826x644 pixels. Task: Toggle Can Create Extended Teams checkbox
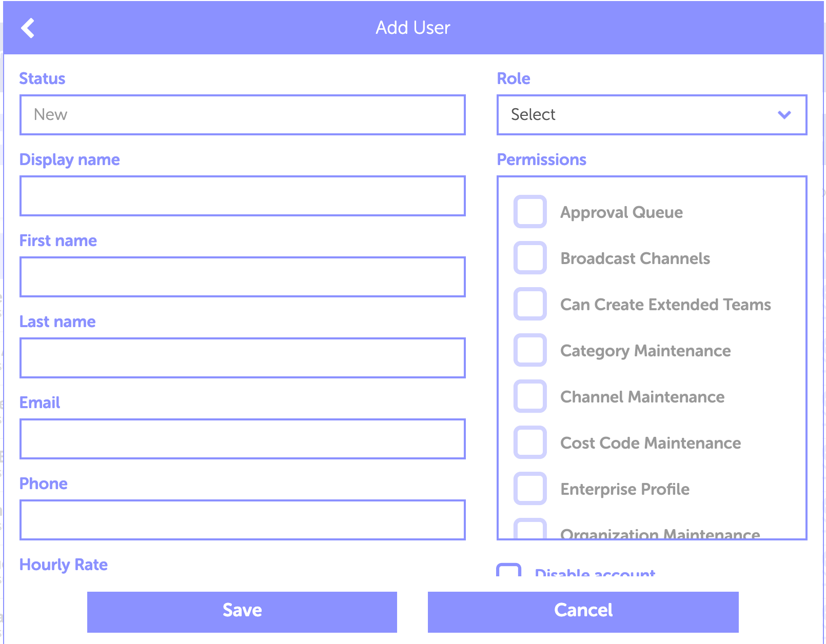[530, 304]
